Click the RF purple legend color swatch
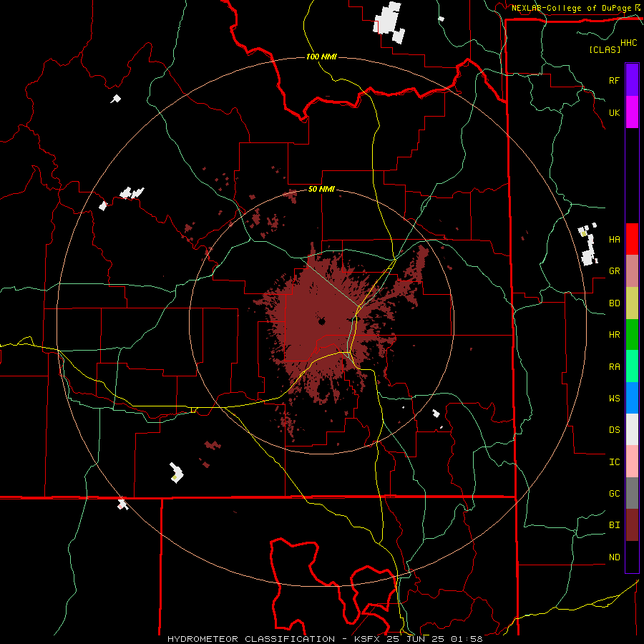Viewport: 644px width, 644px height. (632, 80)
